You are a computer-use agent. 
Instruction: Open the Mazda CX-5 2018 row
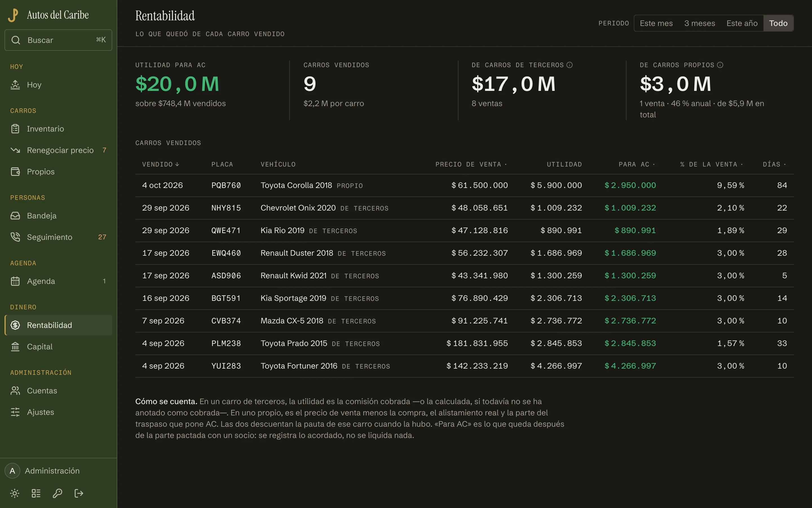(x=464, y=321)
